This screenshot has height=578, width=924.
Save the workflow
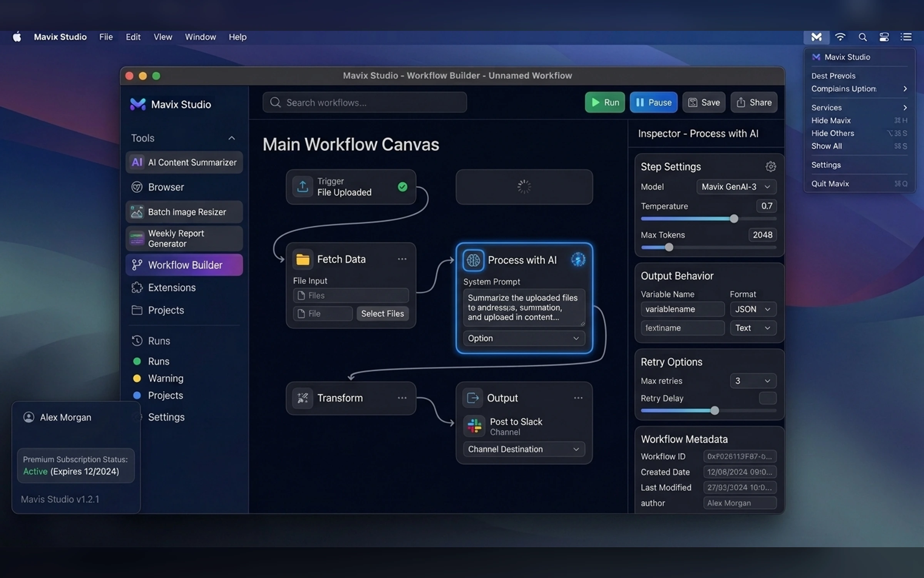click(x=704, y=102)
